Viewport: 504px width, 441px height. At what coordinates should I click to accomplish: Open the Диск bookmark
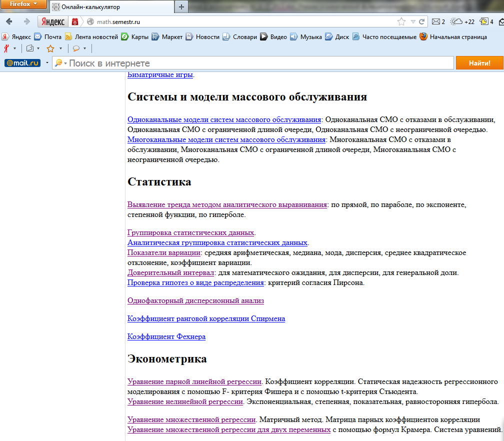pos(337,37)
